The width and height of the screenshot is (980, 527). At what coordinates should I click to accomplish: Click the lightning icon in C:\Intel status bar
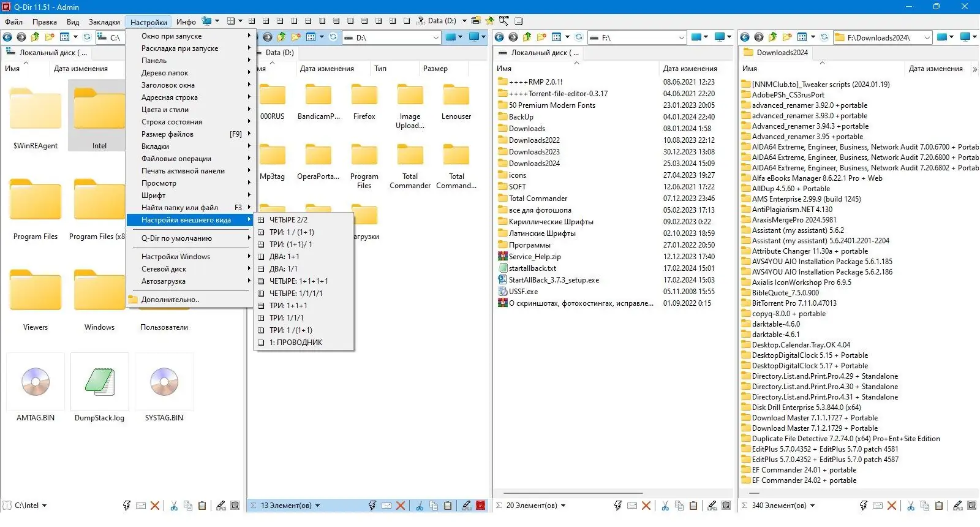click(x=127, y=506)
